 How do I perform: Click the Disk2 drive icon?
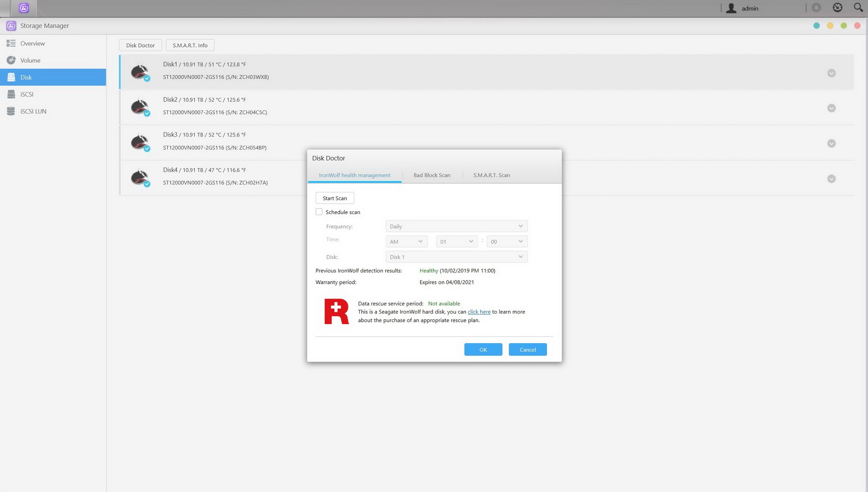click(x=140, y=107)
